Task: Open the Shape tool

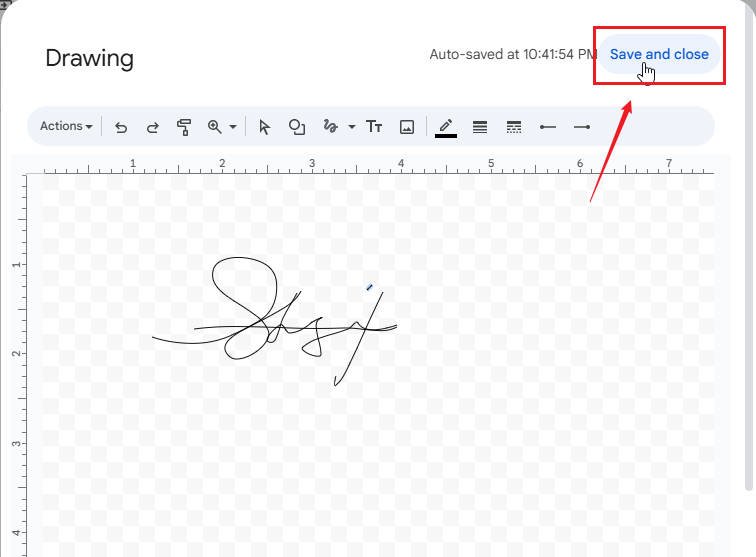Action: coord(297,127)
